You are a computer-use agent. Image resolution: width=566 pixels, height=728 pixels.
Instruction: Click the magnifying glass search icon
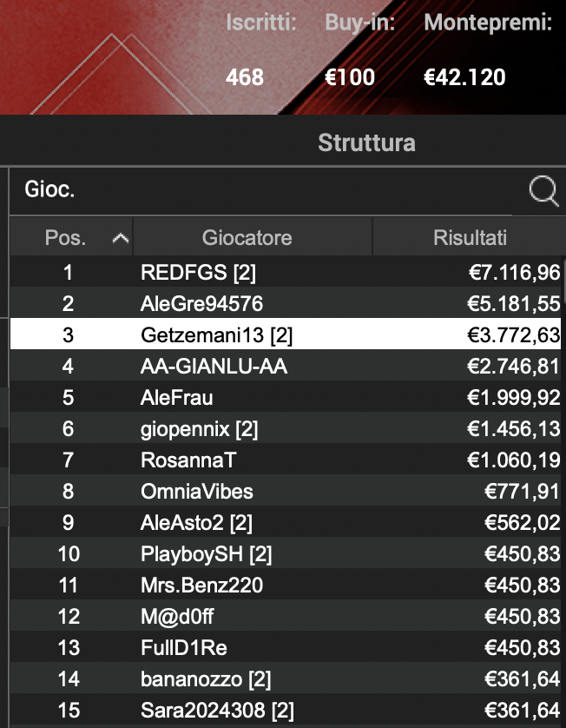coord(543,191)
